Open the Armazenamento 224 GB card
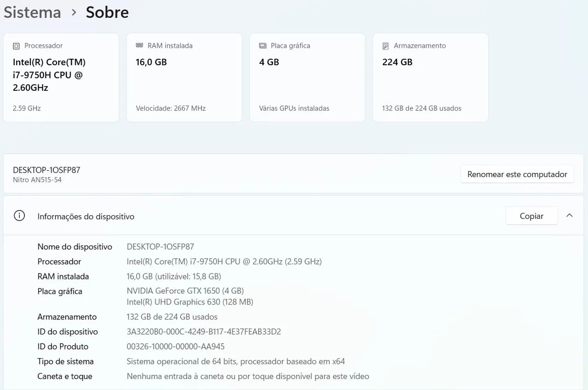This screenshot has height=390, width=588. pos(430,78)
